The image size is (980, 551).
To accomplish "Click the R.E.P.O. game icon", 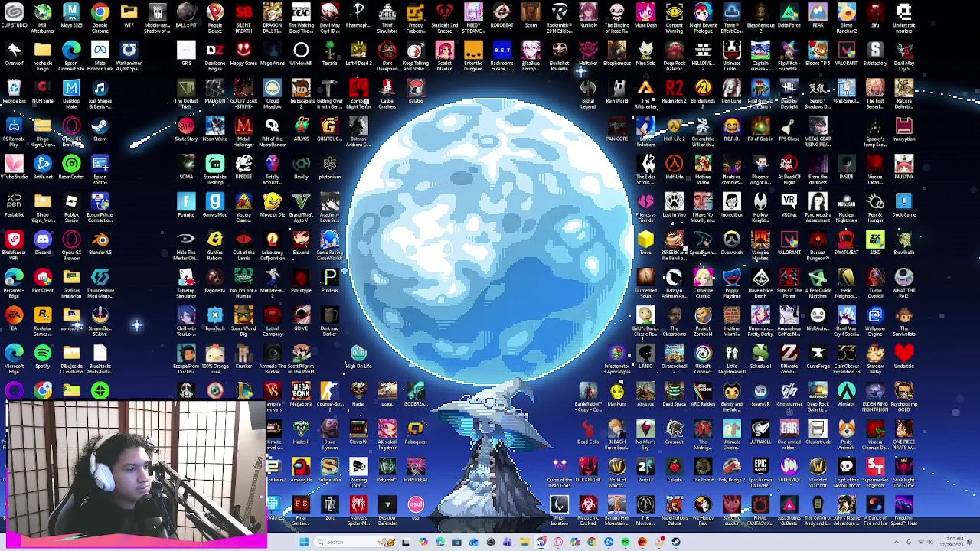I will click(732, 129).
